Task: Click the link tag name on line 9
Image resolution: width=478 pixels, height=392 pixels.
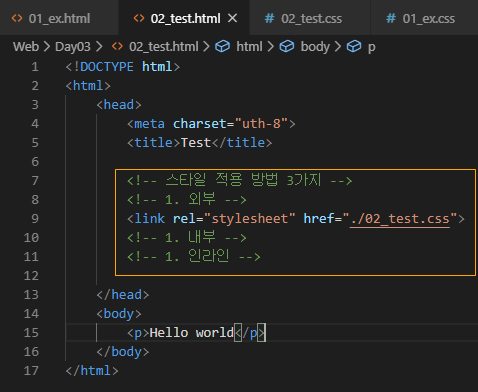Action: click(149, 219)
